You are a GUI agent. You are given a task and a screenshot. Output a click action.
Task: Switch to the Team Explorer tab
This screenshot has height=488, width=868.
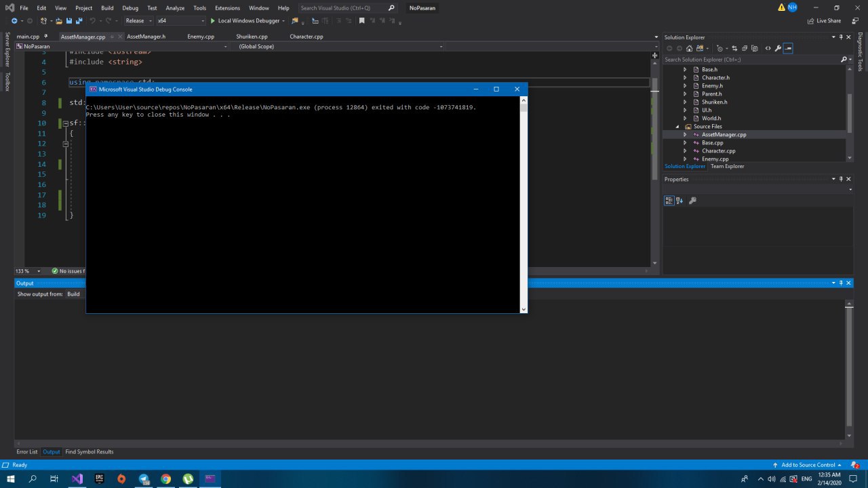point(727,166)
